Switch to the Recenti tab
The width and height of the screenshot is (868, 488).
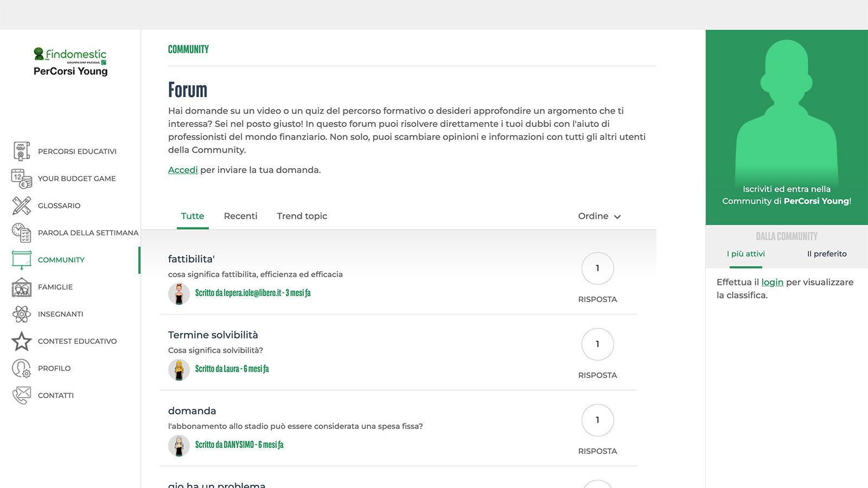(x=240, y=216)
